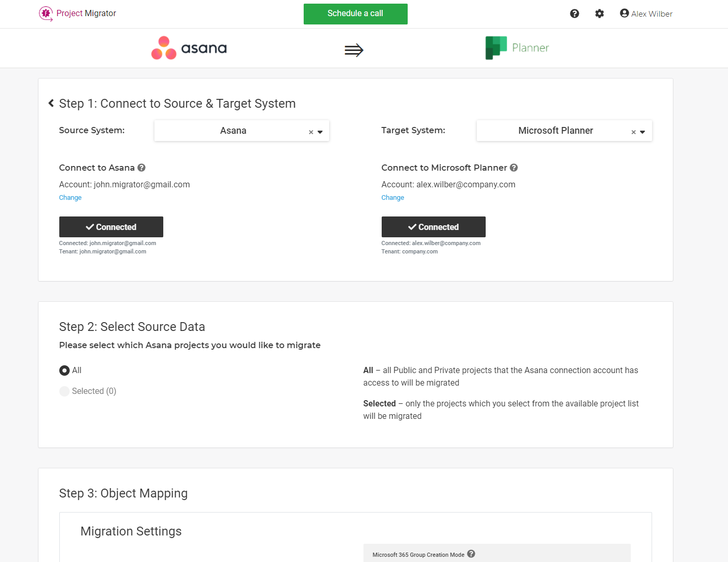Click the migration direction arrow between logos
The height and width of the screenshot is (562, 728).
(x=354, y=50)
